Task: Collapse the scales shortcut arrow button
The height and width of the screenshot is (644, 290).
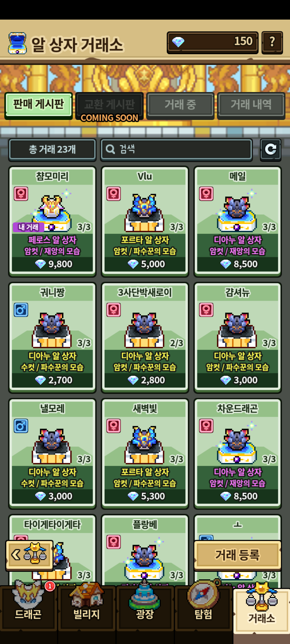Action: click(29, 555)
